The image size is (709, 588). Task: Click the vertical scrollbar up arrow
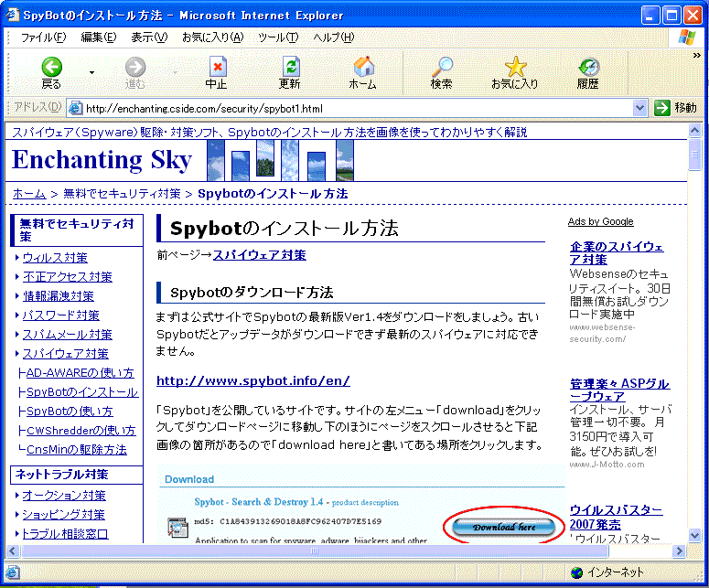click(694, 131)
